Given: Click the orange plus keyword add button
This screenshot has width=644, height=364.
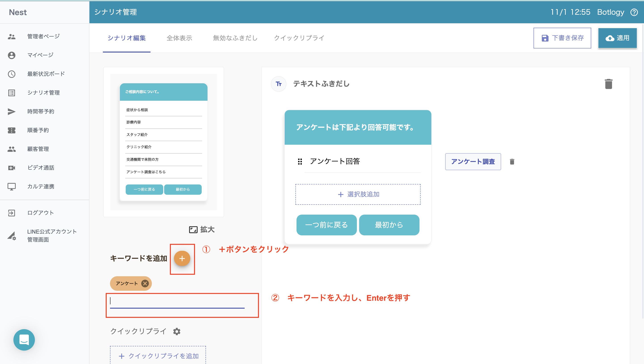Looking at the screenshot, I should 182,258.
